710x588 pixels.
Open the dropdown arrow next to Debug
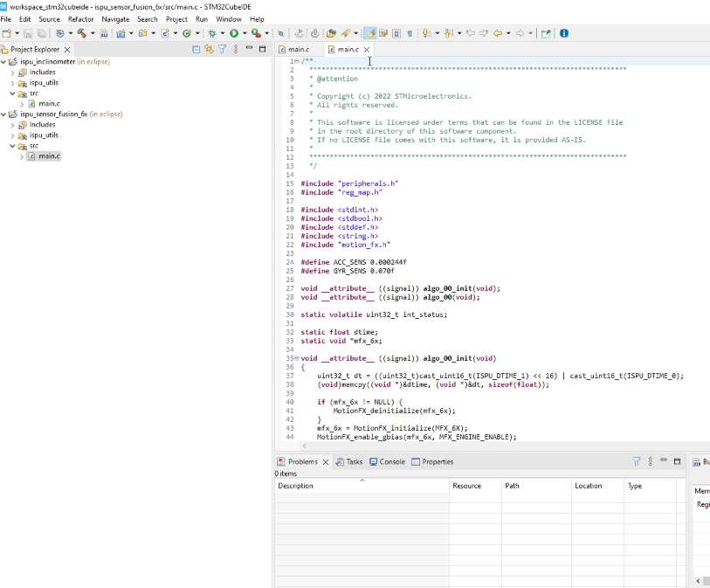click(223, 33)
